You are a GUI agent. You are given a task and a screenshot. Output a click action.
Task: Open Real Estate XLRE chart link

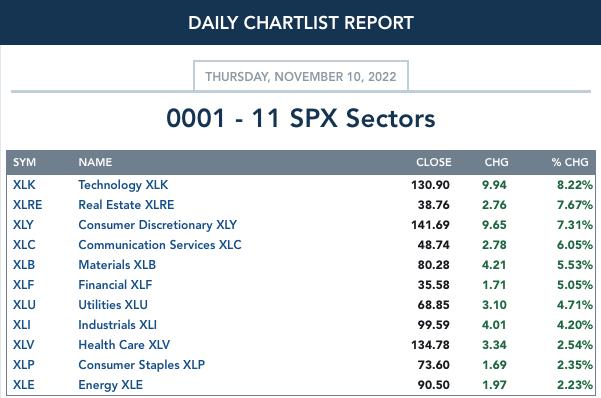tap(126, 205)
